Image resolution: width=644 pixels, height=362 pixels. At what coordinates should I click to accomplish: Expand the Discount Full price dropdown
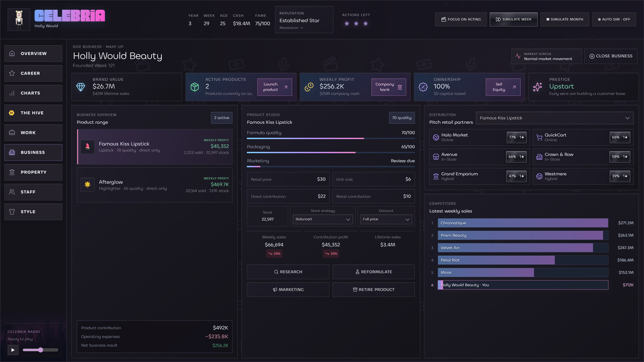(x=386, y=219)
